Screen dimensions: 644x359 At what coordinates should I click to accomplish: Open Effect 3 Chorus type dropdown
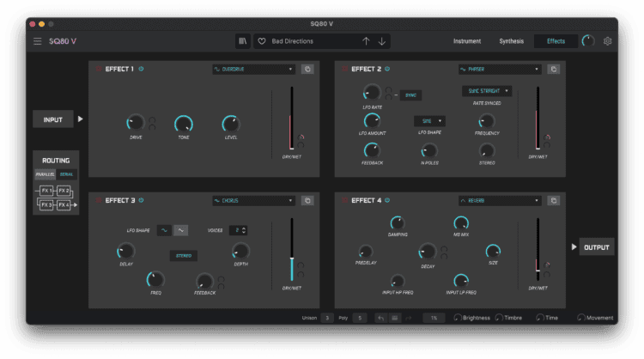pyautogui.click(x=253, y=200)
